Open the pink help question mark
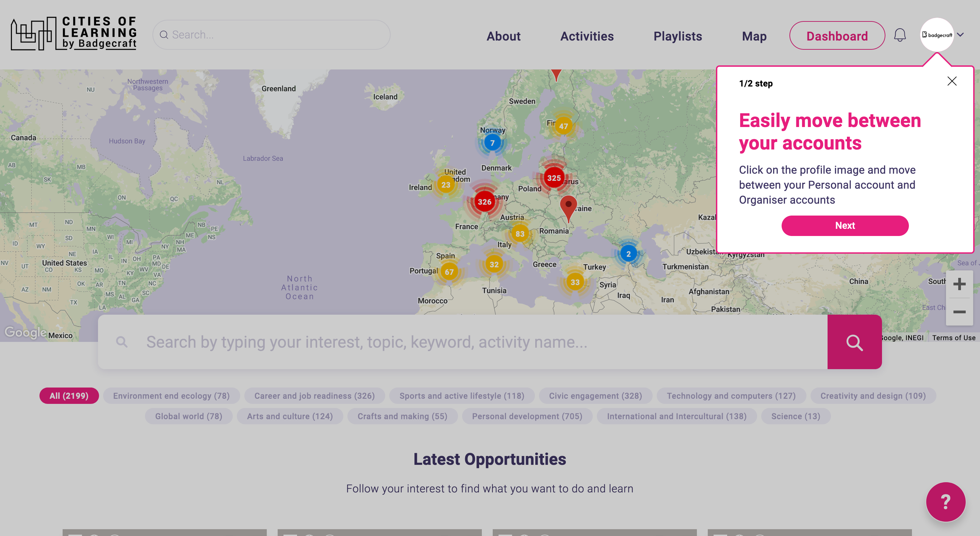The height and width of the screenshot is (536, 980). [x=945, y=502]
